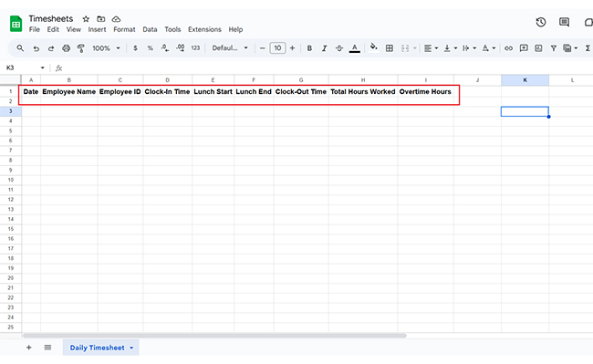This screenshot has height=364, width=593.
Task: Increase decimal places
Action: click(180, 48)
